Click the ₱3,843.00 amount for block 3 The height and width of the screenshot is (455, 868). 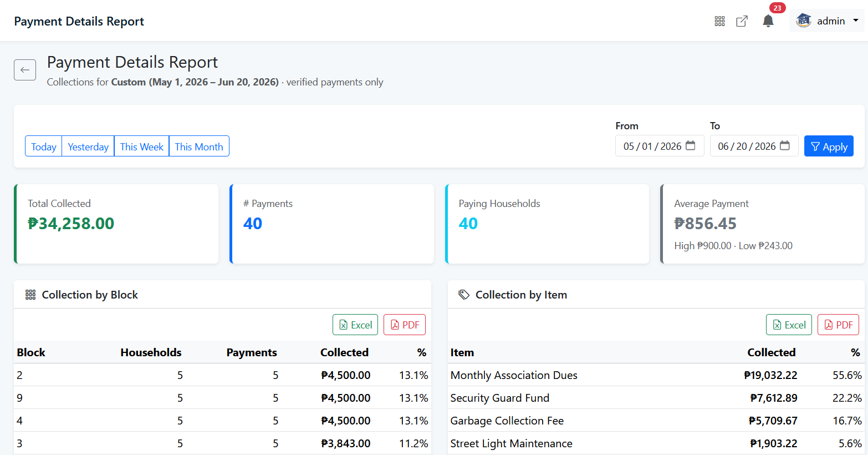(x=346, y=443)
